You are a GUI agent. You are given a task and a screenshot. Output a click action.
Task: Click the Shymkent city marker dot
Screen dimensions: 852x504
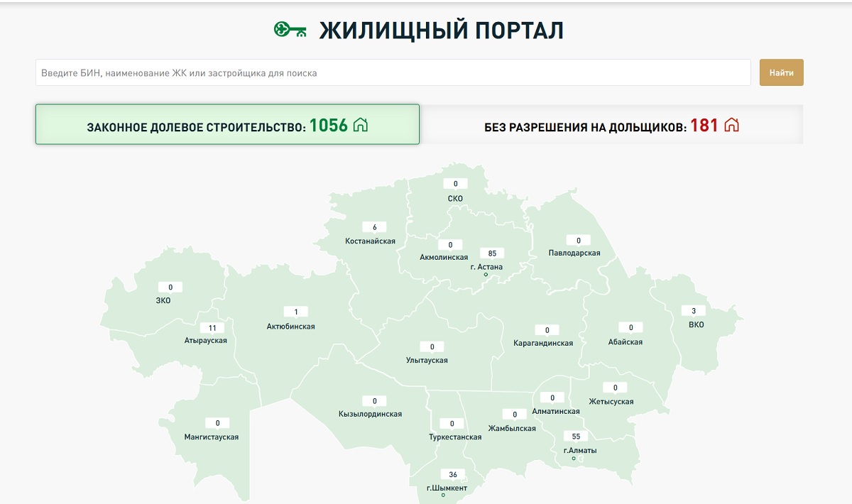tap(443, 495)
